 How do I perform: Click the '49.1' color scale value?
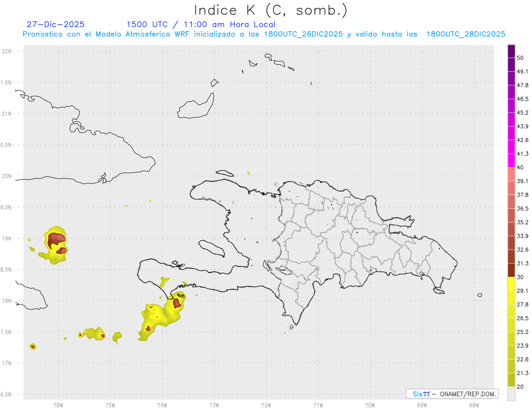(x=523, y=71)
